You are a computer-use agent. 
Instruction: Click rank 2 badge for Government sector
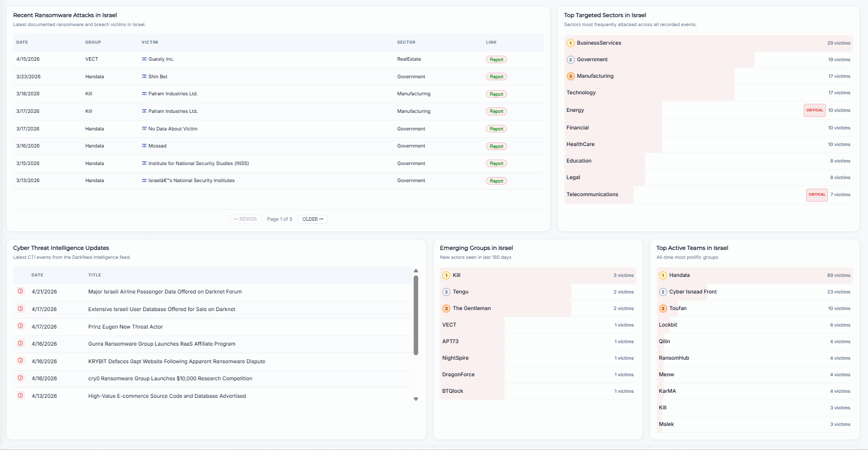(571, 60)
